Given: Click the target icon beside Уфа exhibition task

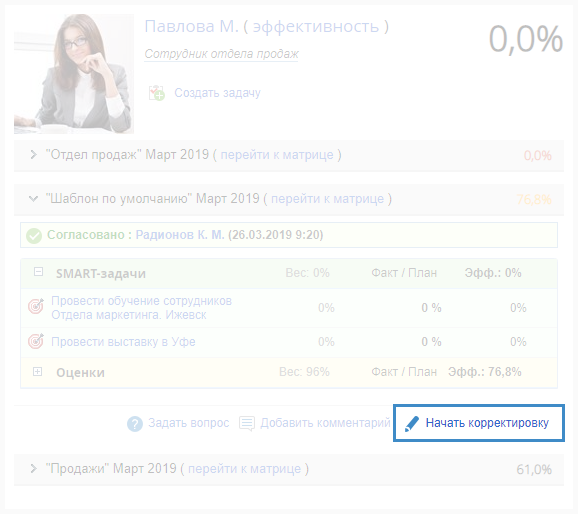Looking at the screenshot, I should tap(36, 341).
